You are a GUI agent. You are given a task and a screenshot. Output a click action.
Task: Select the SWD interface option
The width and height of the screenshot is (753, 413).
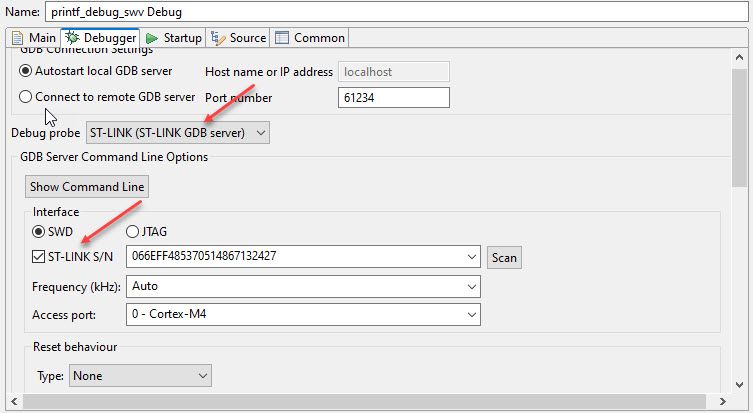(52, 232)
